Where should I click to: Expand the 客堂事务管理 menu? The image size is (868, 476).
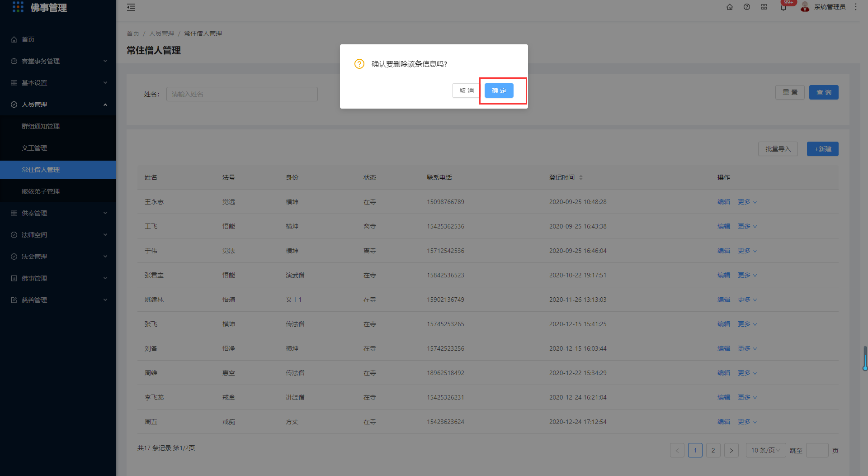pos(105,61)
